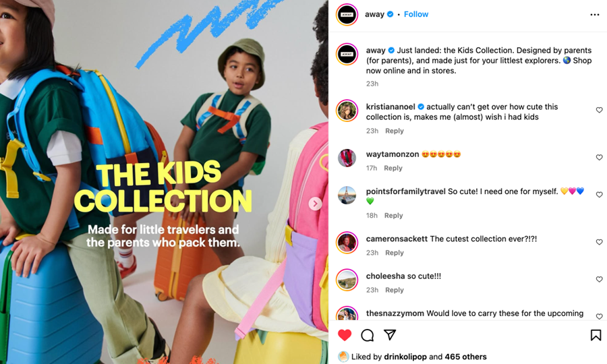Go to next carousel image arrow
This screenshot has height=364, width=607.
[x=315, y=204]
